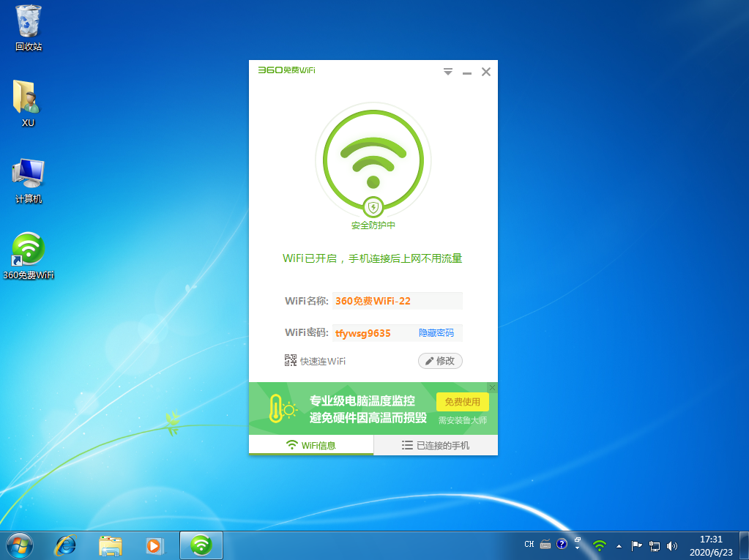Image resolution: width=749 pixels, height=560 pixels.
Task: Adjust volume via system tray speaker icon
Action: 672,546
